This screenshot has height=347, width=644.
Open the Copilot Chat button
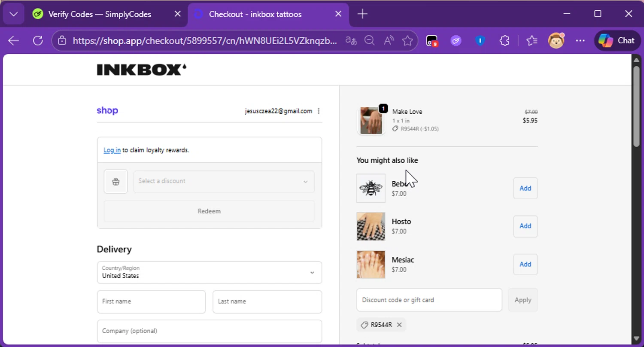pos(617,41)
